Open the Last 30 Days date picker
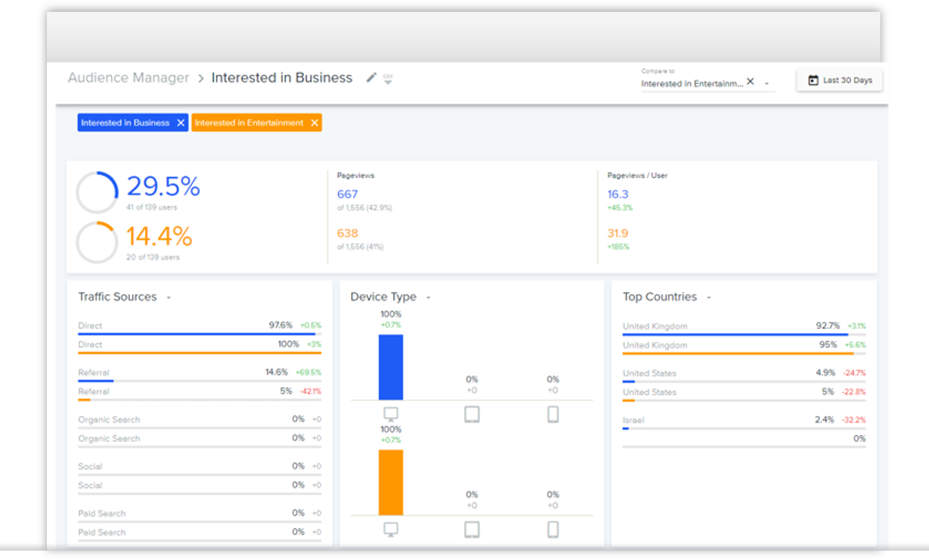This screenshot has height=560, width=929. [x=839, y=80]
